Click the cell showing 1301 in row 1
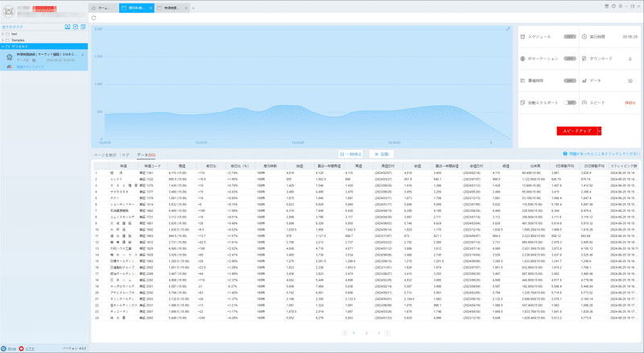 click(153, 172)
